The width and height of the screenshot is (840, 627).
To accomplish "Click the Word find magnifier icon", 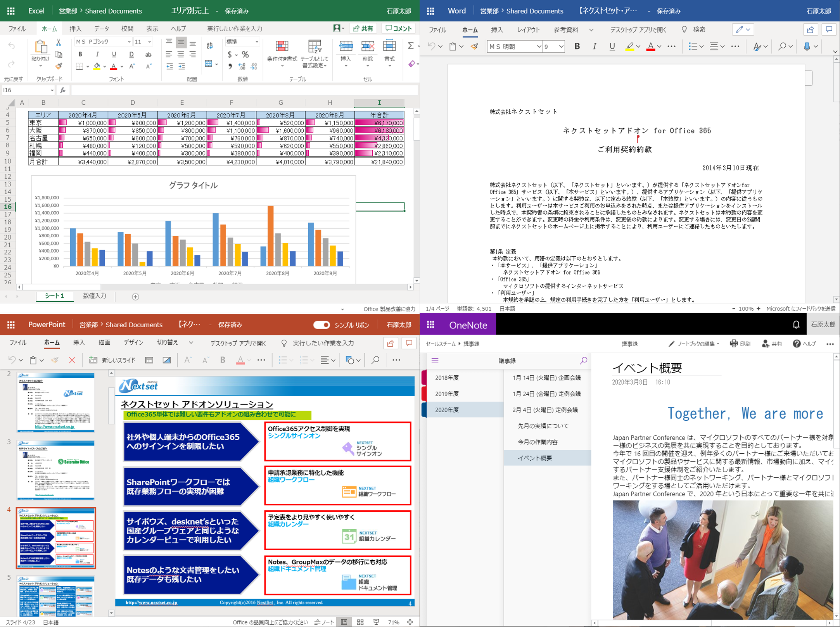I will (x=782, y=47).
